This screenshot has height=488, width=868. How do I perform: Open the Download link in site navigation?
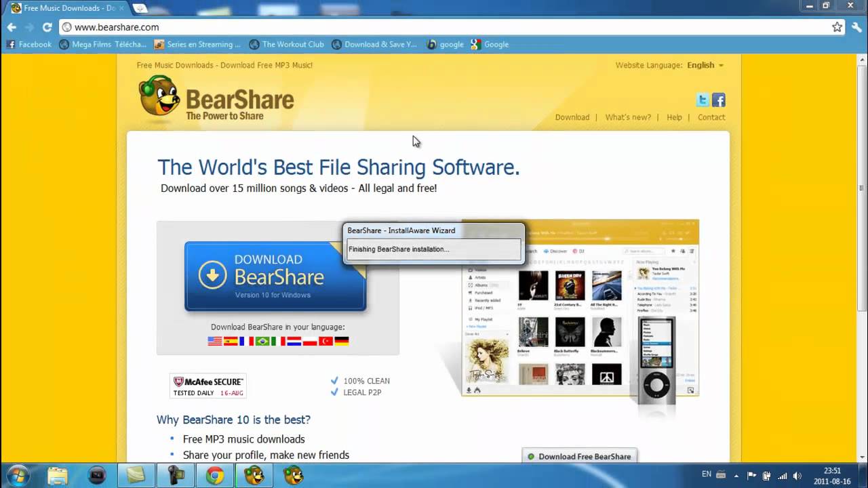pyautogui.click(x=572, y=117)
